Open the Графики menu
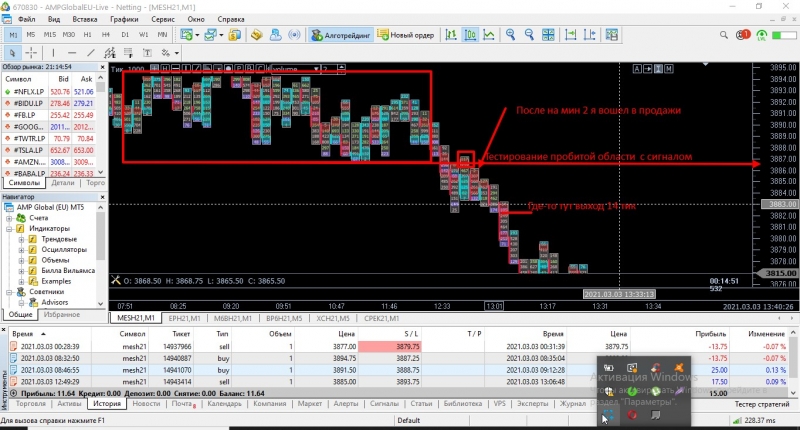This screenshot has width=800, height=430. coord(124,19)
